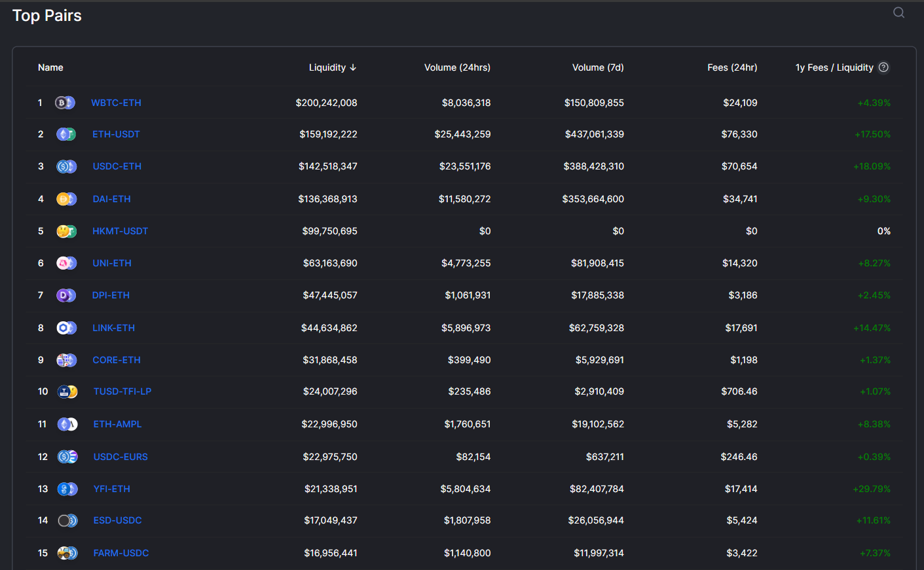Click ETH-USDT percentage +17.50%
924x570 pixels.
click(873, 134)
